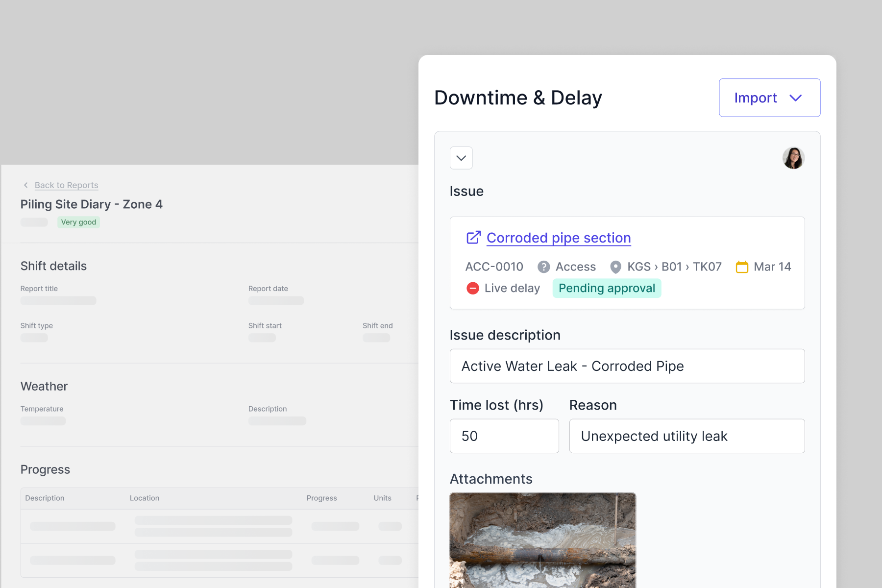Click the external link icon beside Corroded pipe
This screenshot has width=882, height=588.
[473, 238]
